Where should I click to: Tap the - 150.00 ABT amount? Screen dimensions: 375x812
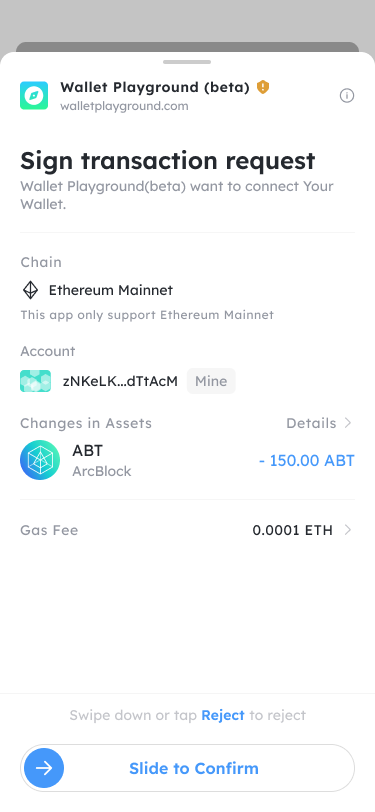pos(307,460)
